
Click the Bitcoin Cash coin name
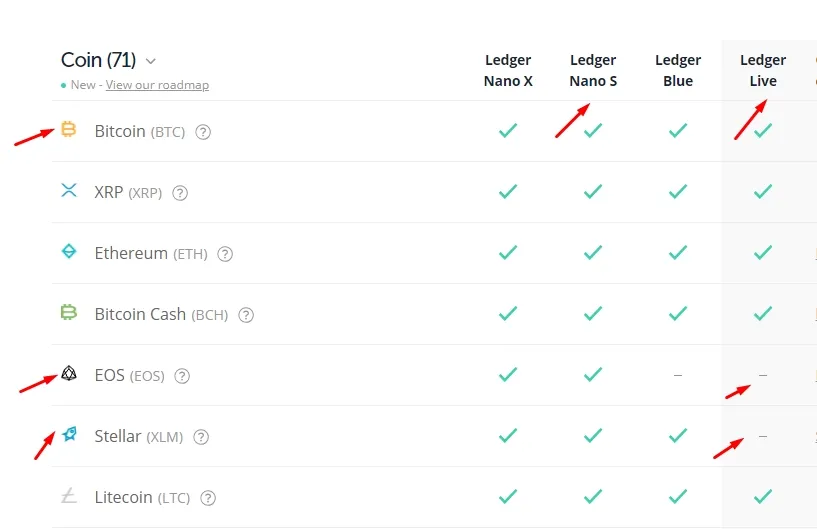coord(140,314)
